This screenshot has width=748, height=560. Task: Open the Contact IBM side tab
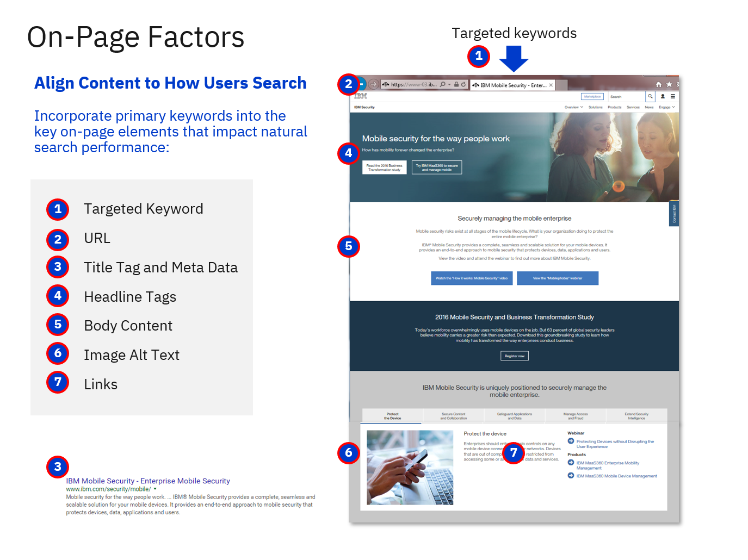coord(674,214)
